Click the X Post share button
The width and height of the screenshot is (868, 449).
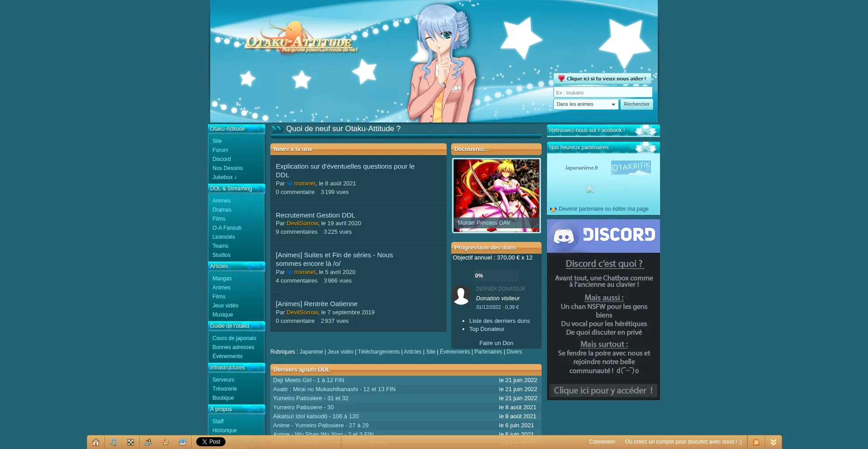coord(211,442)
